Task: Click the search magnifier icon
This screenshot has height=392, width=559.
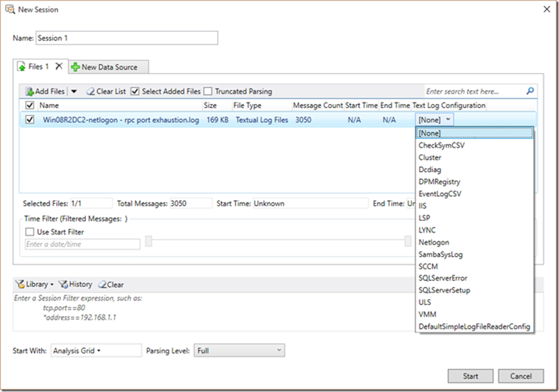Action: 530,91
